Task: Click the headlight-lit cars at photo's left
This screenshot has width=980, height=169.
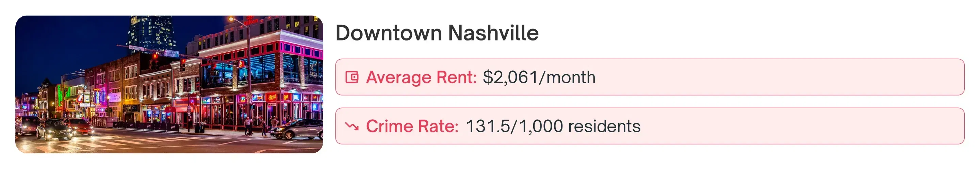Action: tap(53, 129)
